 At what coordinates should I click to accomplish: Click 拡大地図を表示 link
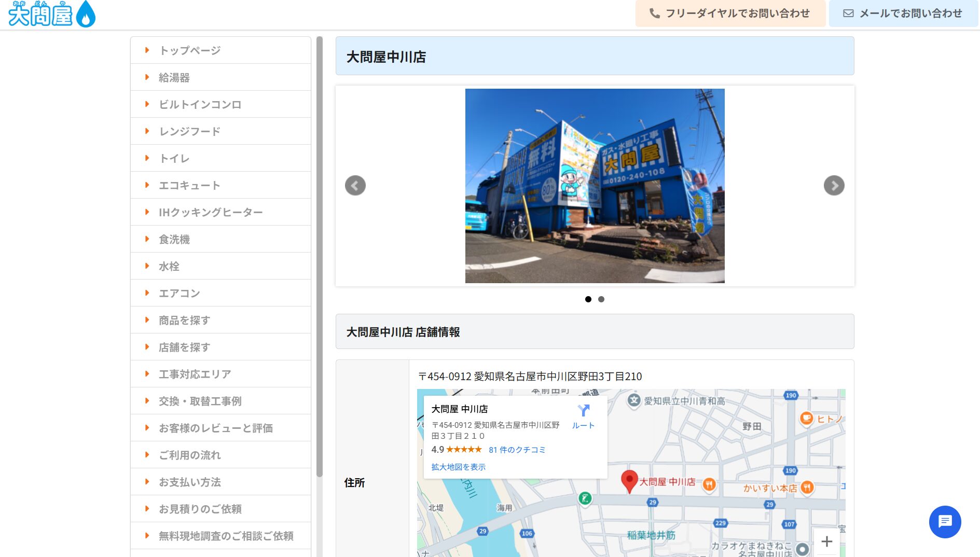[x=459, y=467]
